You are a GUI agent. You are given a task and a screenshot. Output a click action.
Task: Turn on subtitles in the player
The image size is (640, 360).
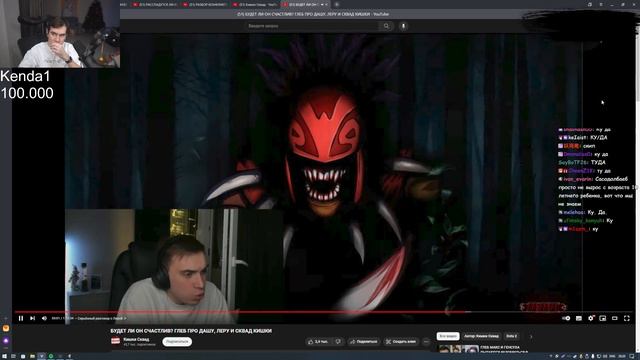coord(579,318)
